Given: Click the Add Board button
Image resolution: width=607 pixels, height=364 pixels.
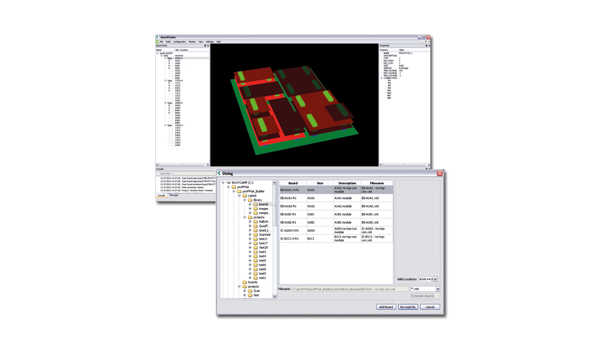Looking at the screenshot, I should (386, 307).
